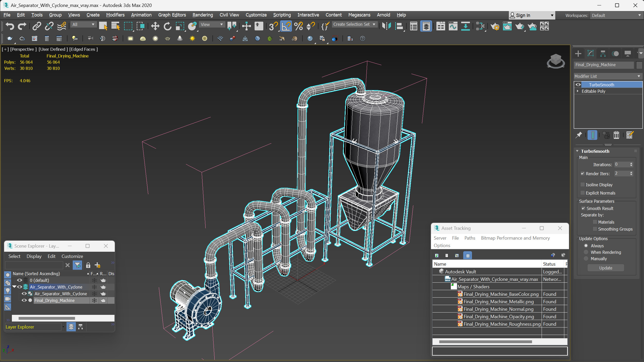
Task: Toggle the Percent Snap tool
Action: [x=298, y=26]
